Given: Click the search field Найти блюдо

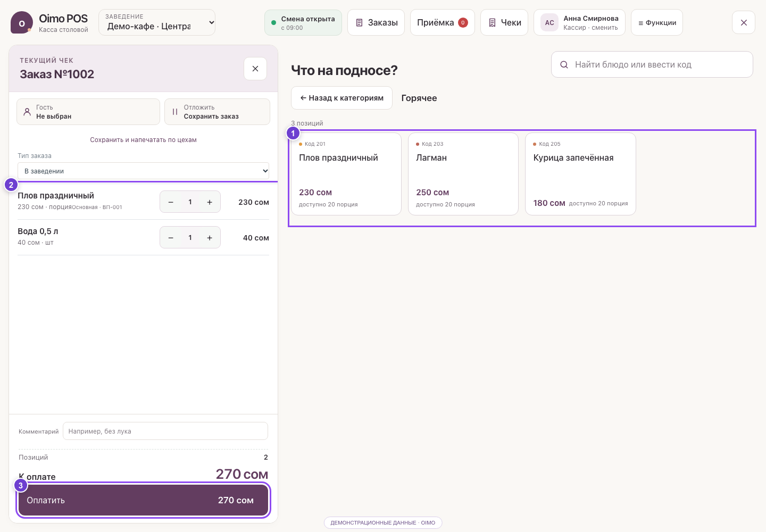Looking at the screenshot, I should (x=652, y=64).
